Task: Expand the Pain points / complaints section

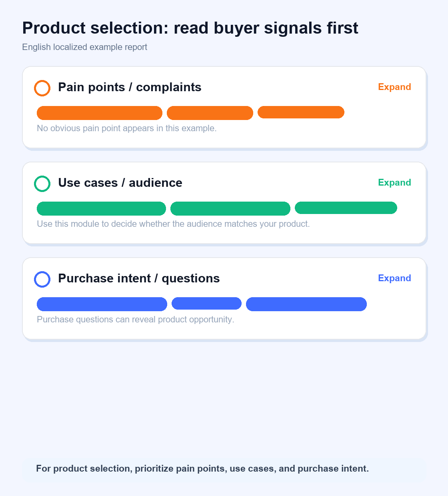Action: coord(394,87)
